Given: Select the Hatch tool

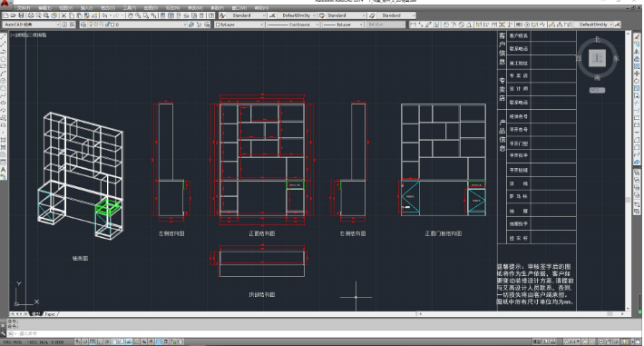Looking at the screenshot, I should [4, 140].
